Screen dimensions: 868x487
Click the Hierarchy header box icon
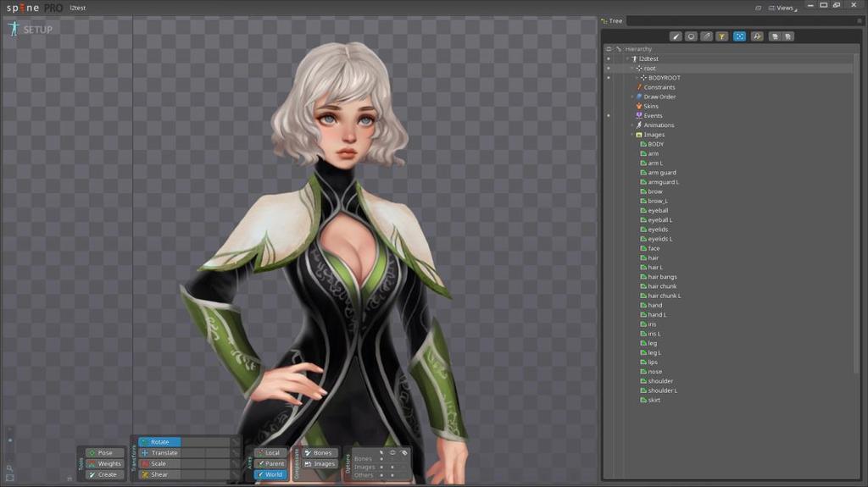609,49
